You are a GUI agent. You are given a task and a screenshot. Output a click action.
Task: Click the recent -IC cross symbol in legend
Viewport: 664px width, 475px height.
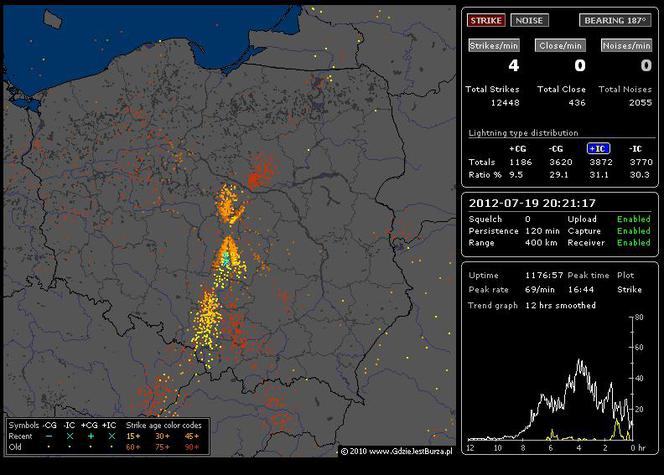(70, 436)
